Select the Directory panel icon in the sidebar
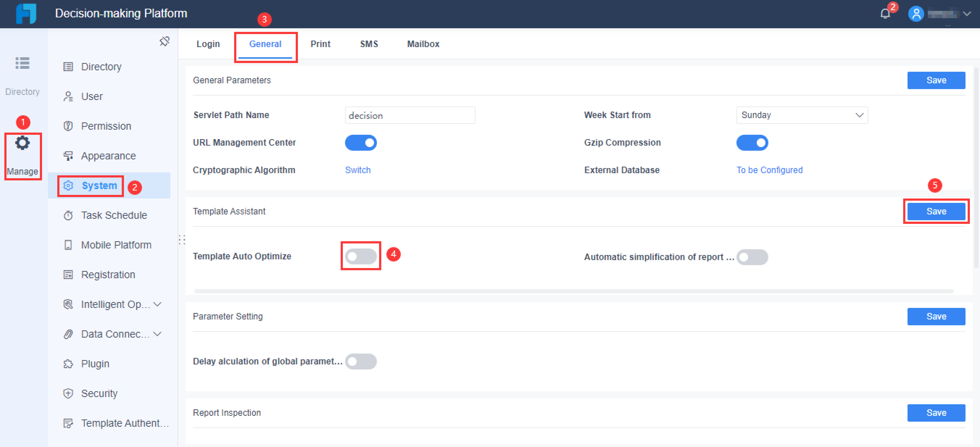The image size is (980, 447). tap(22, 63)
